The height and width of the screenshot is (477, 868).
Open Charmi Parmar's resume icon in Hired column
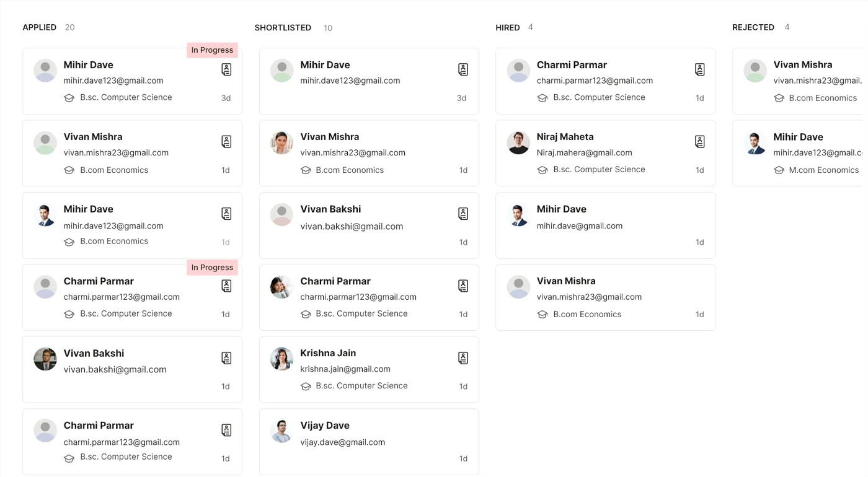pos(699,69)
